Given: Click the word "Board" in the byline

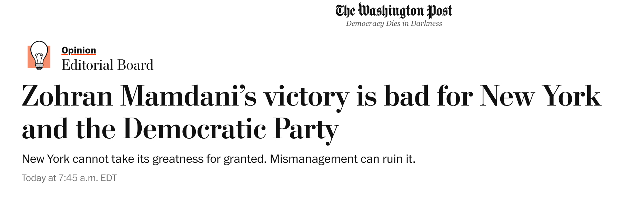Looking at the screenshot, I should tap(135, 65).
